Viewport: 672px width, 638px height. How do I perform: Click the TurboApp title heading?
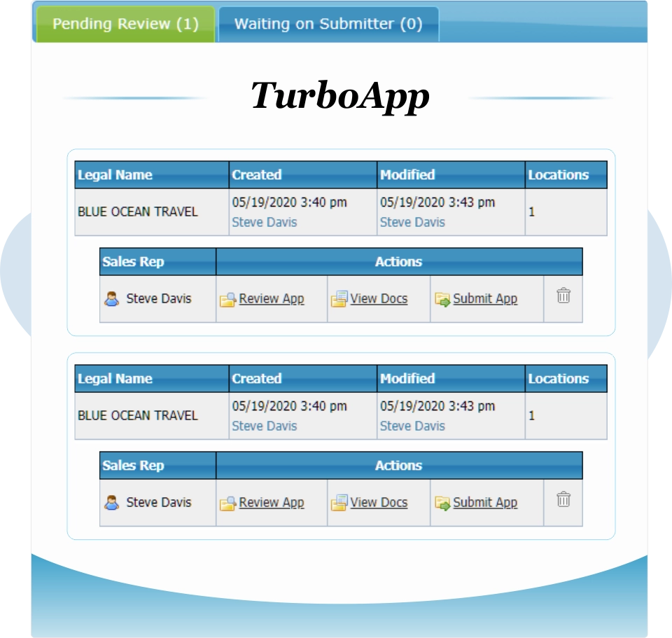[x=340, y=97]
